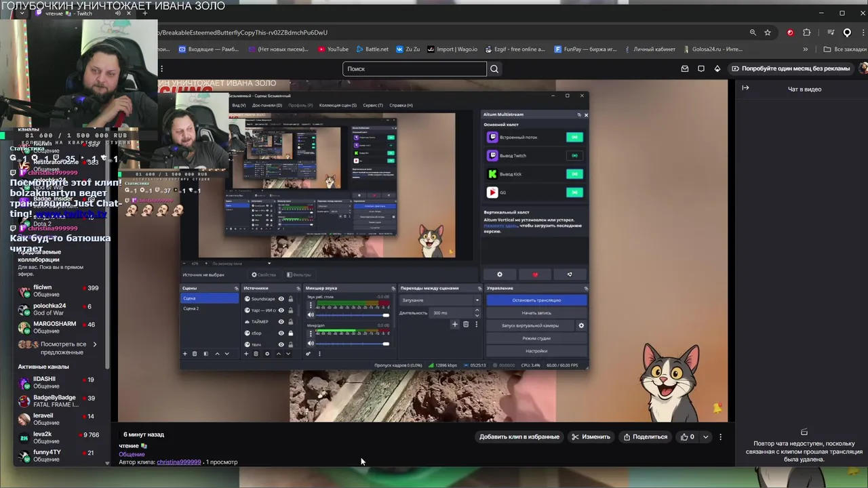Add a new scene in OBS Scenes panel
The width and height of the screenshot is (868, 488).
pos(184,354)
